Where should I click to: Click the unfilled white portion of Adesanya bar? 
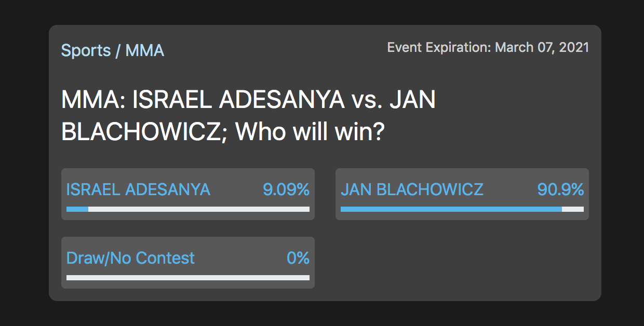click(x=199, y=209)
